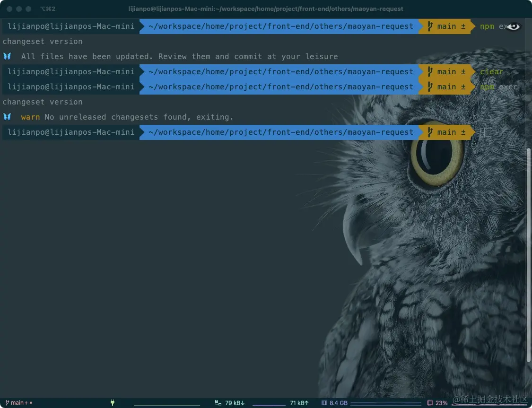Click the eye indicator icon at top right
The width and height of the screenshot is (532, 408).
pyautogui.click(x=513, y=26)
